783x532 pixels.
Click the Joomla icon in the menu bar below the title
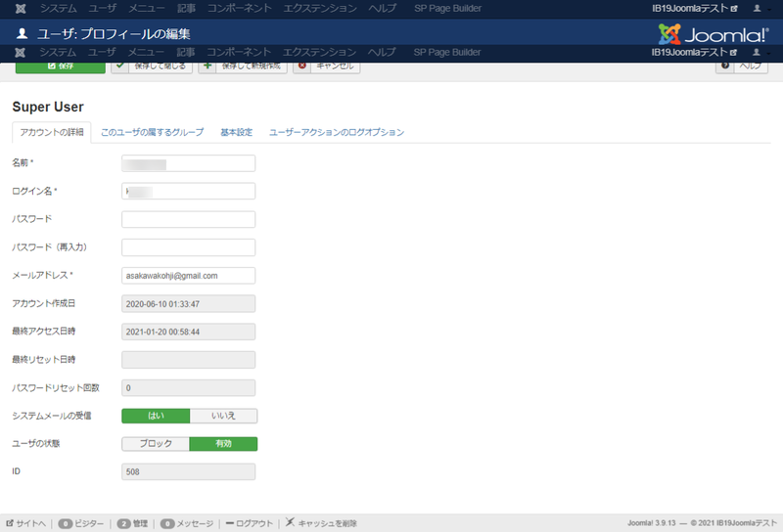tap(20, 53)
